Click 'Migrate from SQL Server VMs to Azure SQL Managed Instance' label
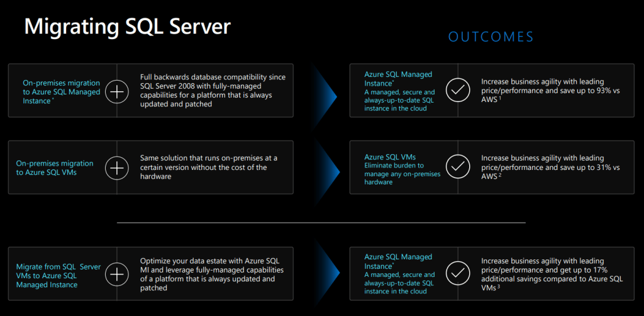 click(58, 276)
